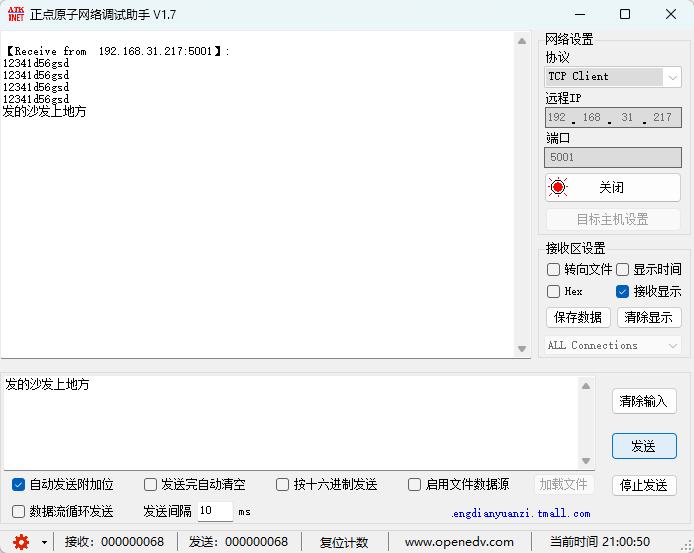
Task: Click the Receive from 192.168.31.217:5001 line
Action: 117,51
